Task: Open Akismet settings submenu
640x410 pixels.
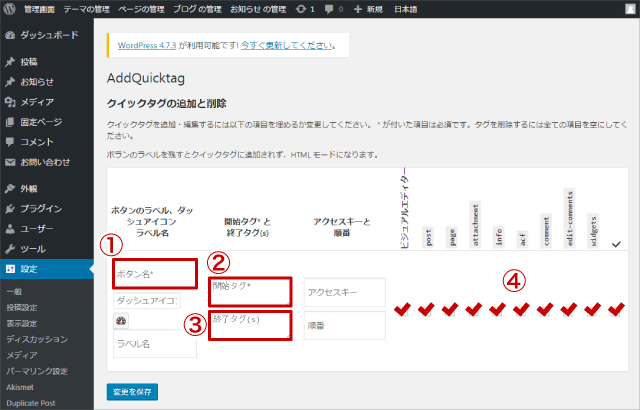Action: (x=20, y=387)
